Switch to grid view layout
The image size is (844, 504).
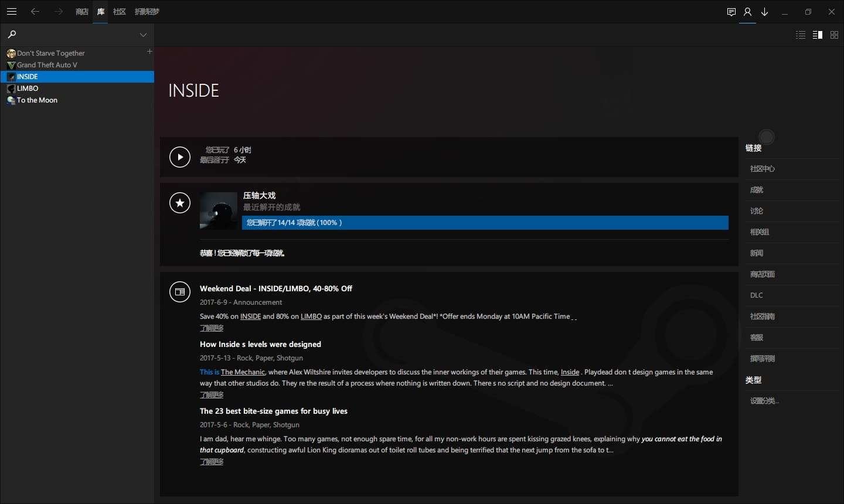pyautogui.click(x=834, y=35)
